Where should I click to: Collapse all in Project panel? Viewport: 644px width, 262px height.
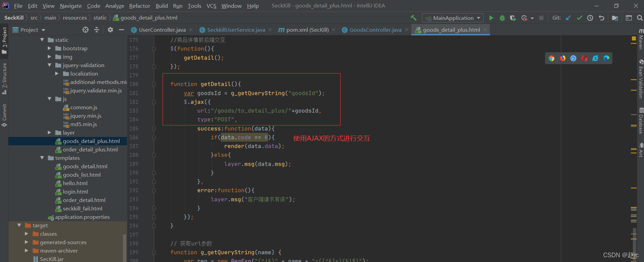(x=97, y=30)
